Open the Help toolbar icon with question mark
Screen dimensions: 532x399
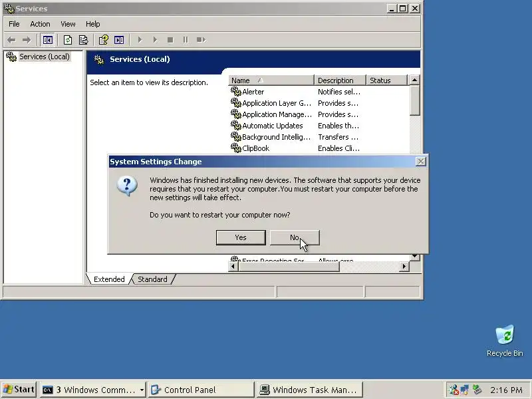(x=104, y=40)
